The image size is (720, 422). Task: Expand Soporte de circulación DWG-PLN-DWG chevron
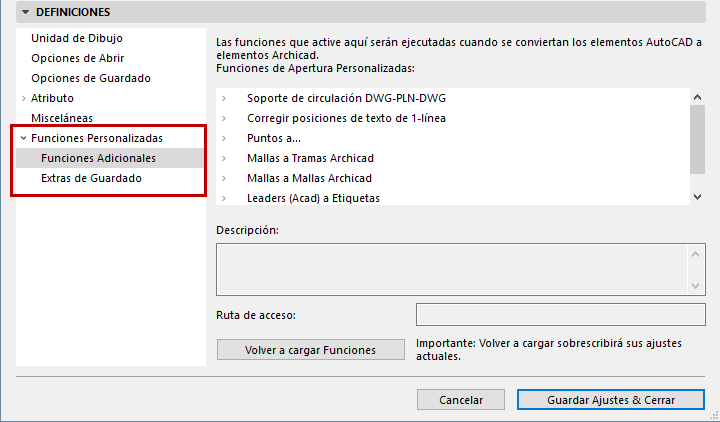225,98
